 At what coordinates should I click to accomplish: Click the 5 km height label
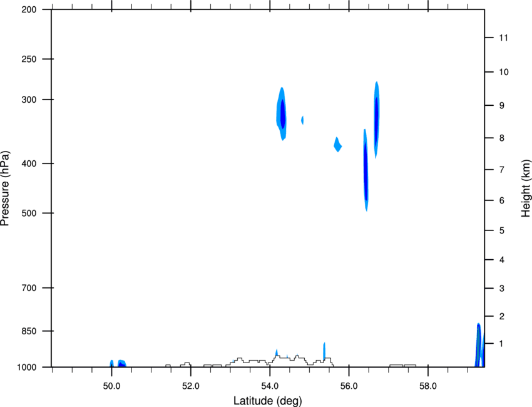click(502, 231)
